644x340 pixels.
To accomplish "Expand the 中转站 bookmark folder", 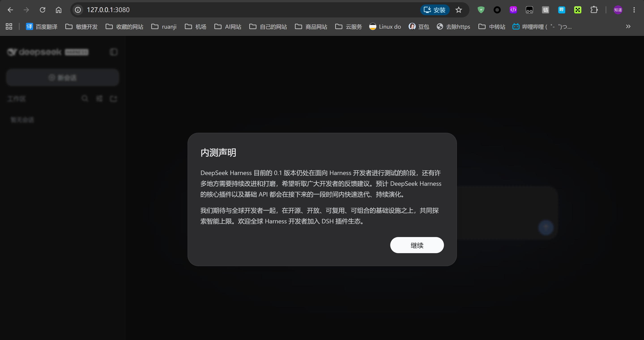I will pyautogui.click(x=491, y=26).
